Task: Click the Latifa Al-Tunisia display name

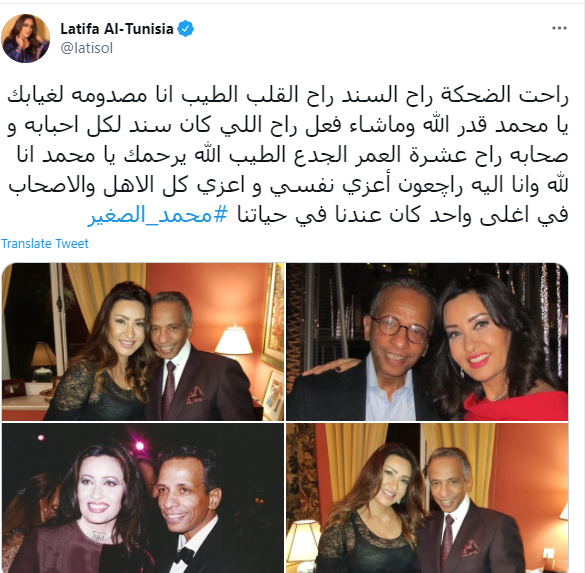Action: [x=117, y=29]
